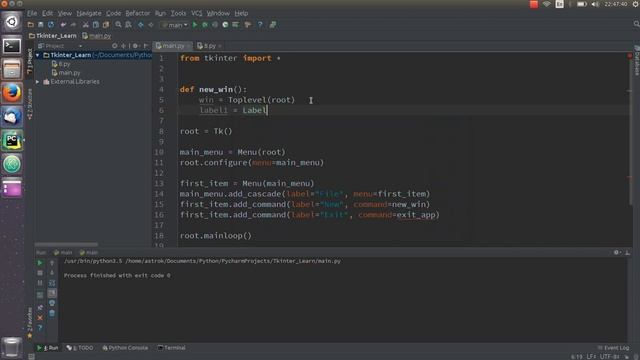Image resolution: width=640 pixels, height=360 pixels.
Task: Click the Cut scissors toolbar icon
Action: tap(86, 25)
